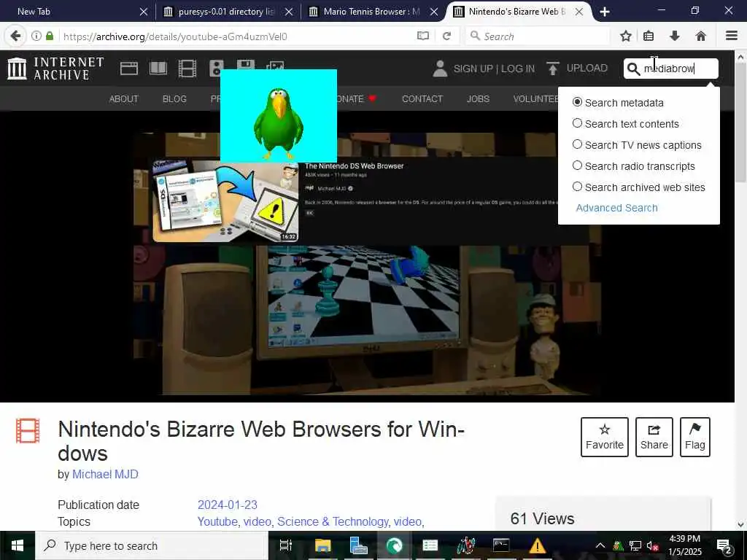
Task: Open Task View on the taskbar
Action: click(286, 545)
